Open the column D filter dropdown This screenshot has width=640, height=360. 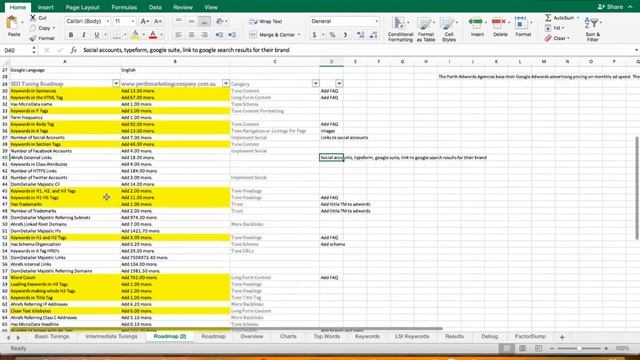click(339, 84)
